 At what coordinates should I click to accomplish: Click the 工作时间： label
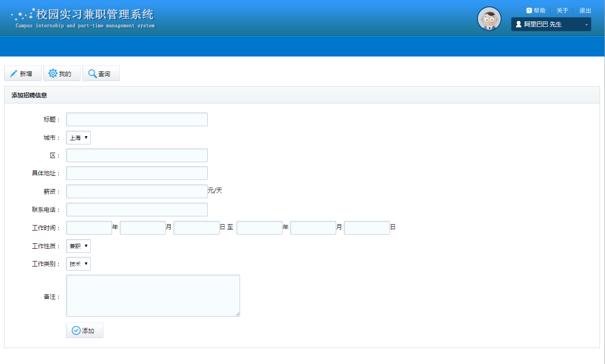coord(46,228)
